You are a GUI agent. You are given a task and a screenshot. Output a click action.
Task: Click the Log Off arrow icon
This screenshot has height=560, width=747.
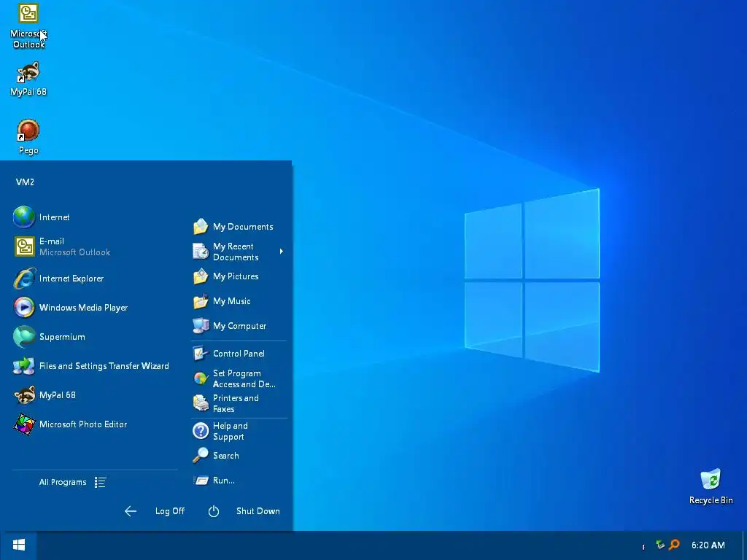130,511
